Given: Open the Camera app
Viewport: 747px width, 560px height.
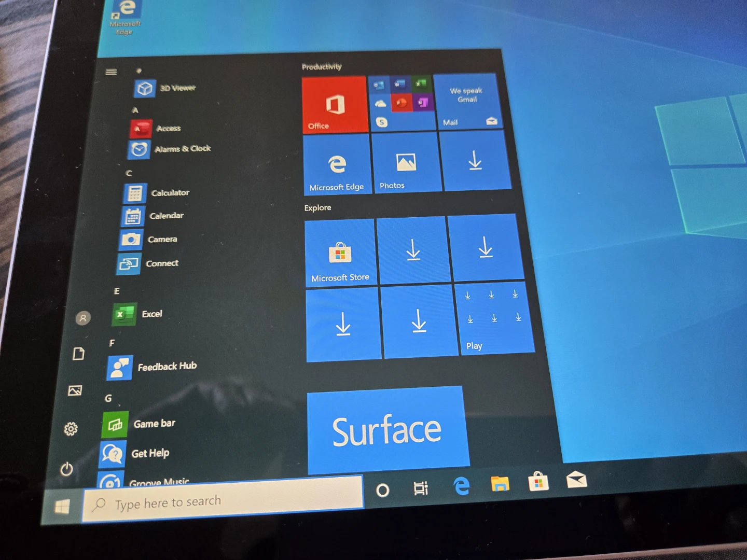Looking at the screenshot, I should pyautogui.click(x=148, y=239).
